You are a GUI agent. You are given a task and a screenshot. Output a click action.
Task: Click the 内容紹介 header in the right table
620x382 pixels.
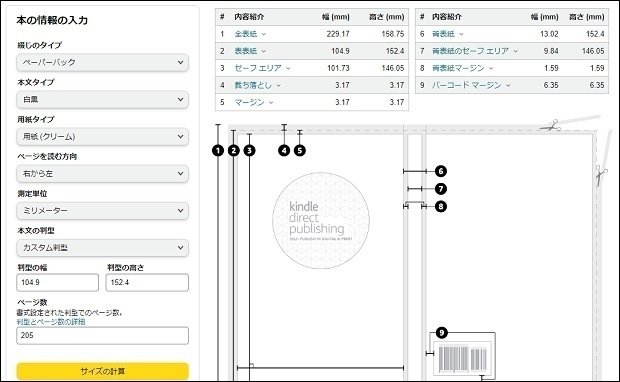tap(447, 17)
